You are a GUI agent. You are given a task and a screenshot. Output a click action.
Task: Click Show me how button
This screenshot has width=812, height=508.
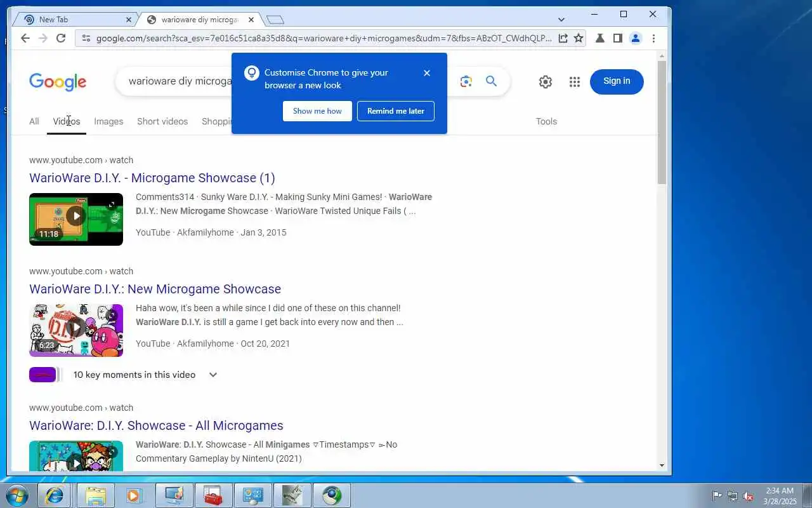tap(317, 111)
